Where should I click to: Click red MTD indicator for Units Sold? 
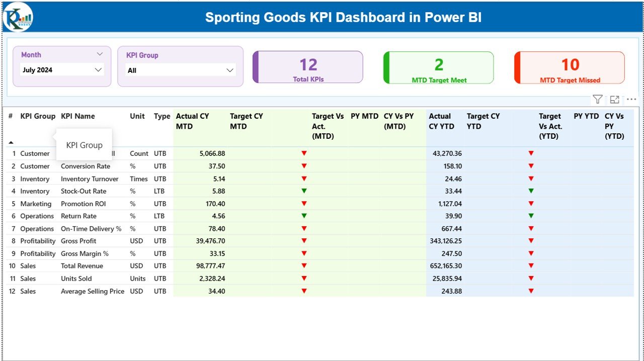(304, 279)
